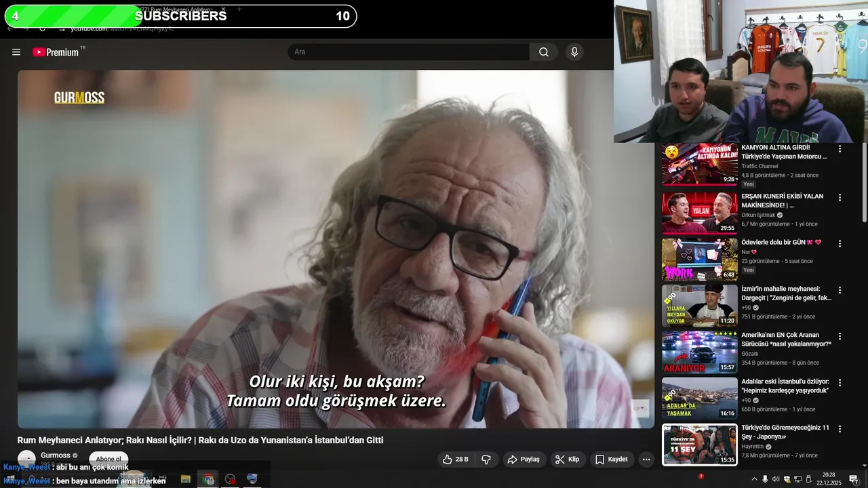This screenshot has width=868, height=488.
Task: Open title 'Türkiye'de Göremeyeceğiniz 11 Şey - Japonya'
Action: [785, 432]
